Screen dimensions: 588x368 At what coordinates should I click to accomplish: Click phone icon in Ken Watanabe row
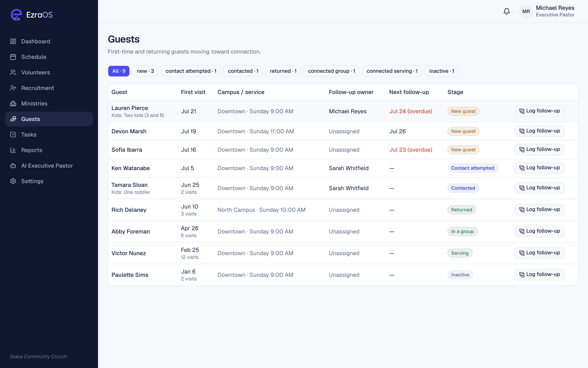click(522, 168)
